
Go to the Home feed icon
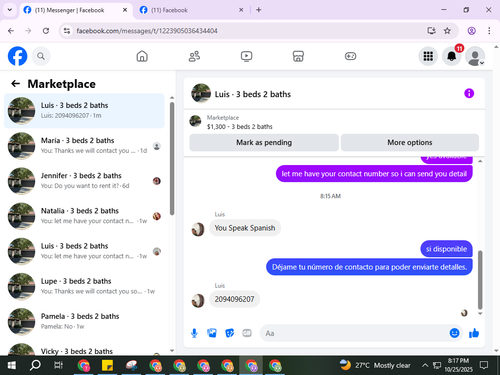pyautogui.click(x=142, y=56)
